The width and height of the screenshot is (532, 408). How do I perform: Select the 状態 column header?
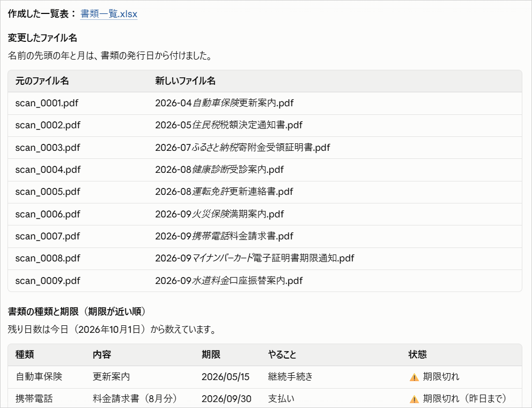click(x=417, y=355)
